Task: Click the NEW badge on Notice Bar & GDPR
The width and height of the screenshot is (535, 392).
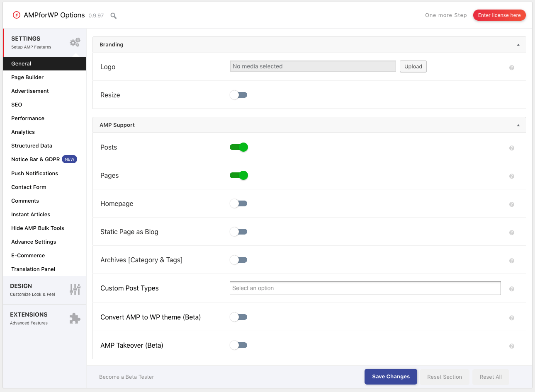Action: point(69,159)
